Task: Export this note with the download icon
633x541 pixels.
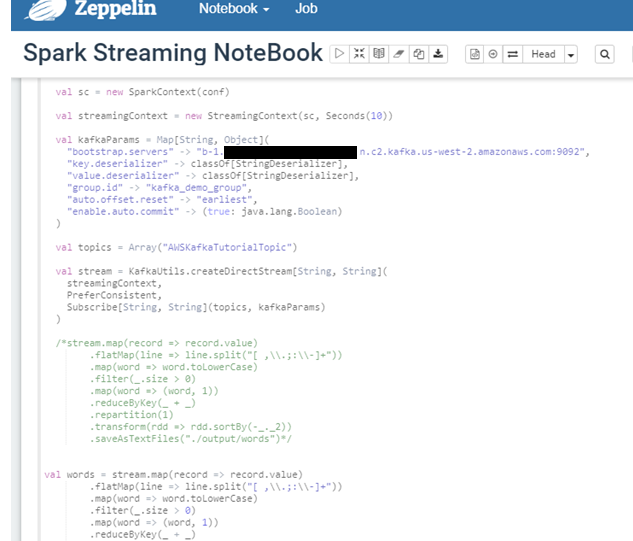Action: 438,54
